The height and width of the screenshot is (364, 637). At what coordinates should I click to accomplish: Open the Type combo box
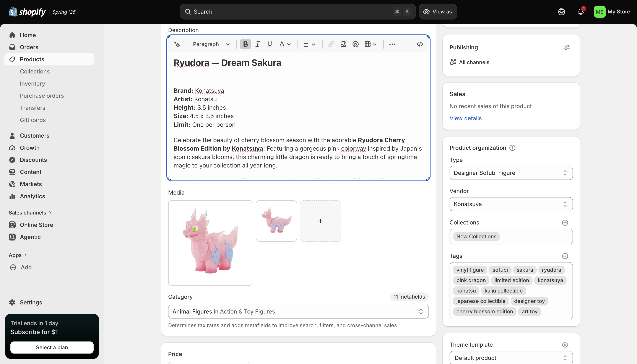(511, 173)
